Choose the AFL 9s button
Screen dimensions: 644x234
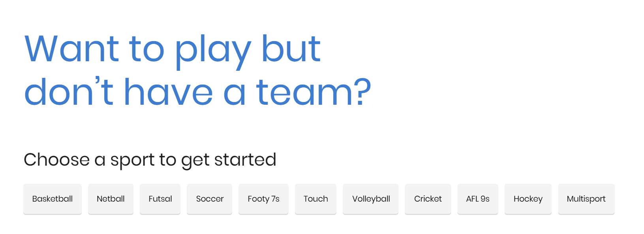tap(478, 199)
